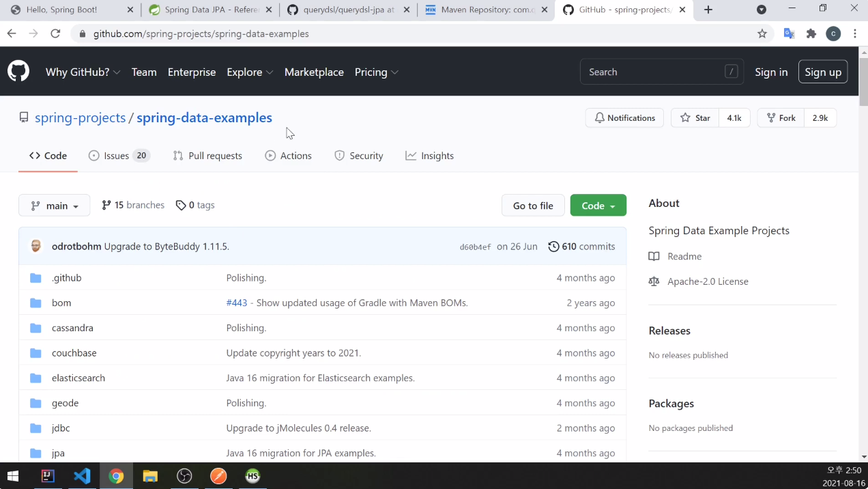Image resolution: width=868 pixels, height=489 pixels.
Task: Open the Readme link
Action: pos(675,256)
